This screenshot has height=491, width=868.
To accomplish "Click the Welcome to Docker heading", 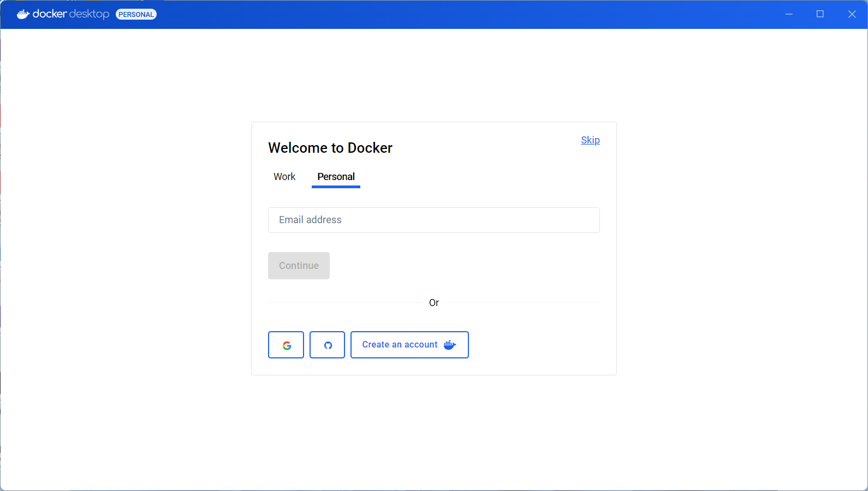I will tap(330, 148).
